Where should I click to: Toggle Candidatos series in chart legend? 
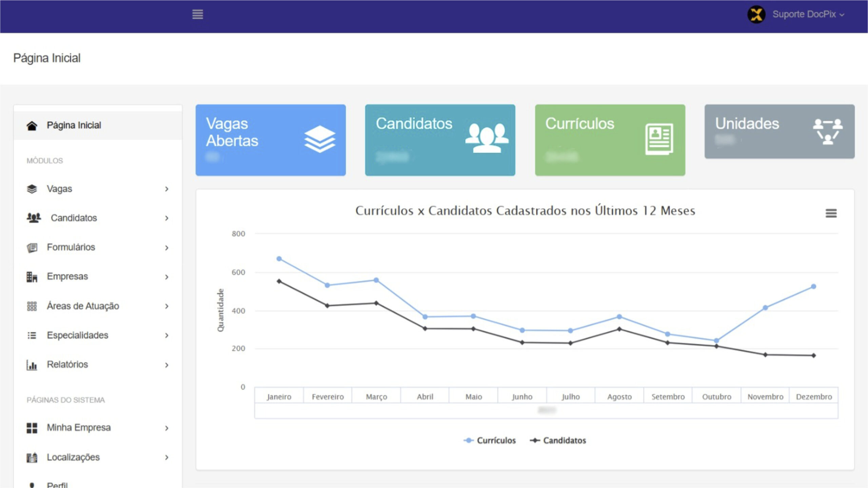coord(558,441)
